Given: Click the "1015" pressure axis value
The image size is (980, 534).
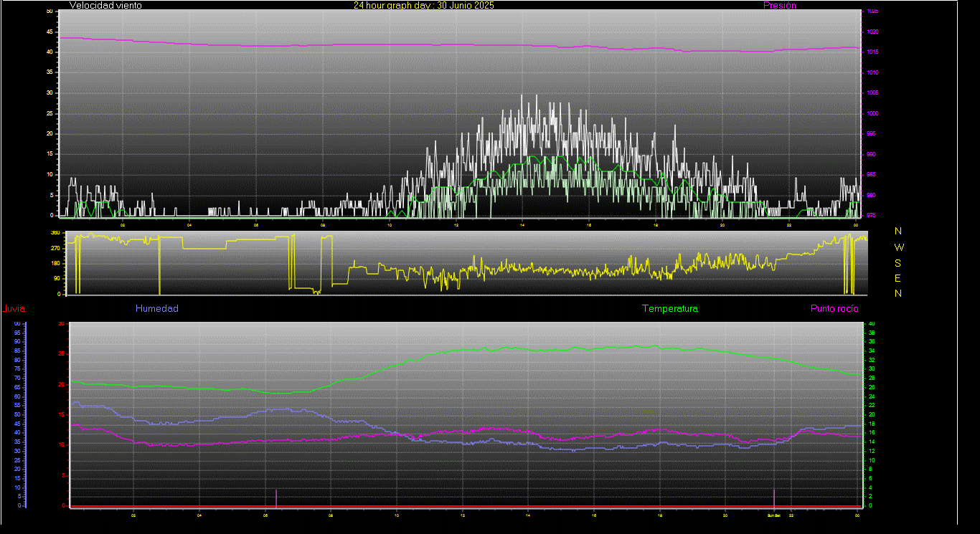Looking at the screenshot, I should click(x=872, y=52).
